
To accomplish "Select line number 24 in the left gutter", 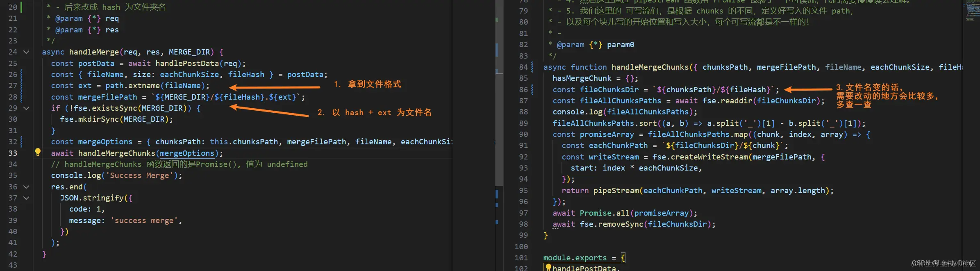I will (13, 52).
